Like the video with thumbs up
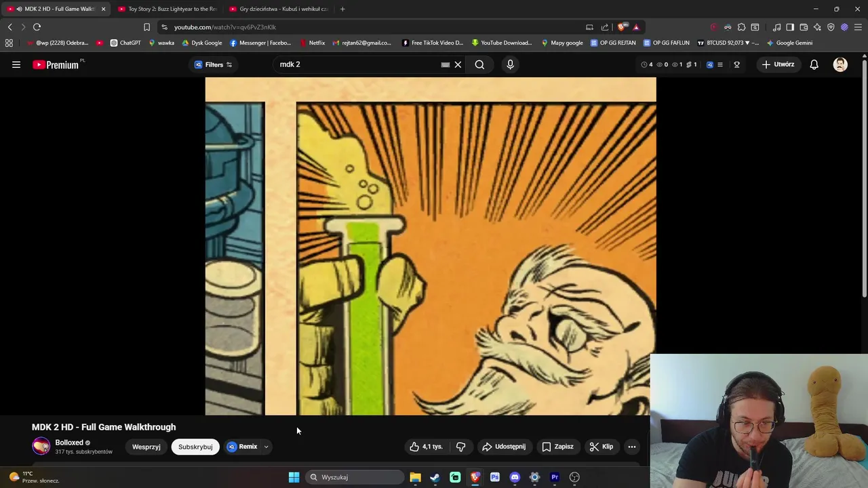Viewport: 868px width, 488px height. click(426, 447)
